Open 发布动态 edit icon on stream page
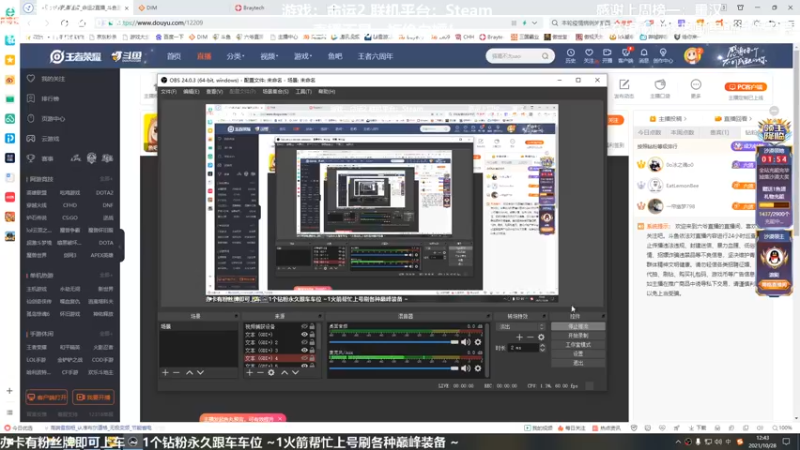800x450 pixels. 624,85
